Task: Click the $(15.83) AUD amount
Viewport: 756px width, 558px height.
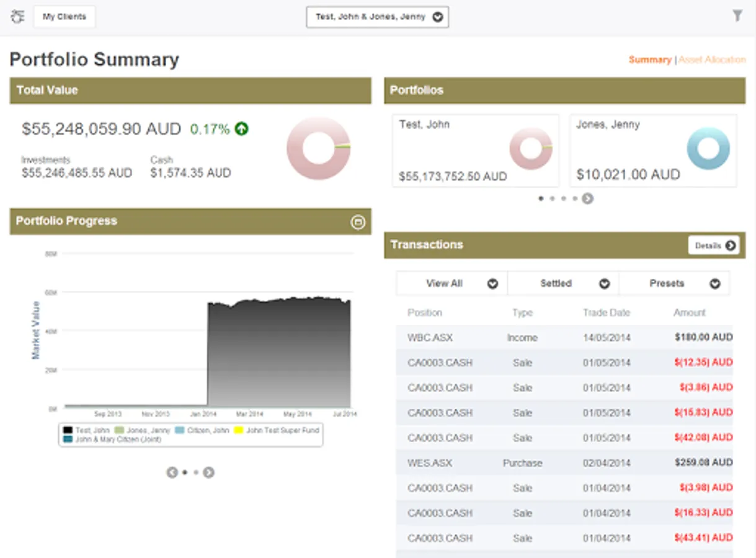Action: (x=703, y=412)
